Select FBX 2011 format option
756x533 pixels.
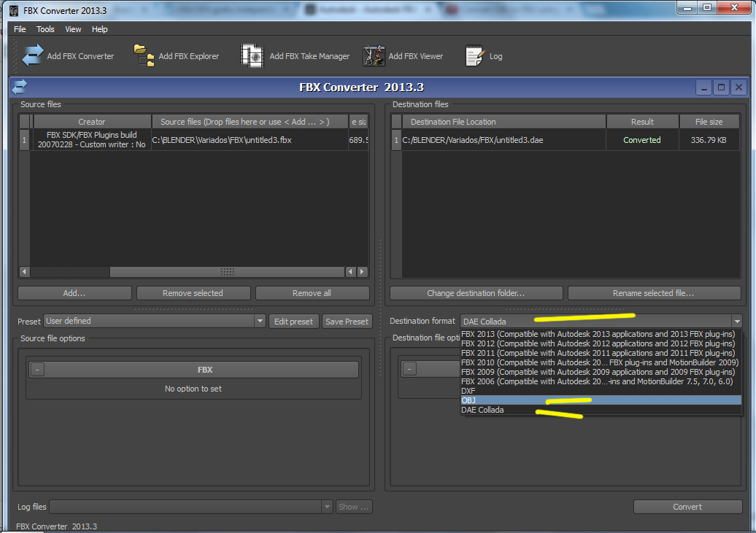click(x=601, y=353)
